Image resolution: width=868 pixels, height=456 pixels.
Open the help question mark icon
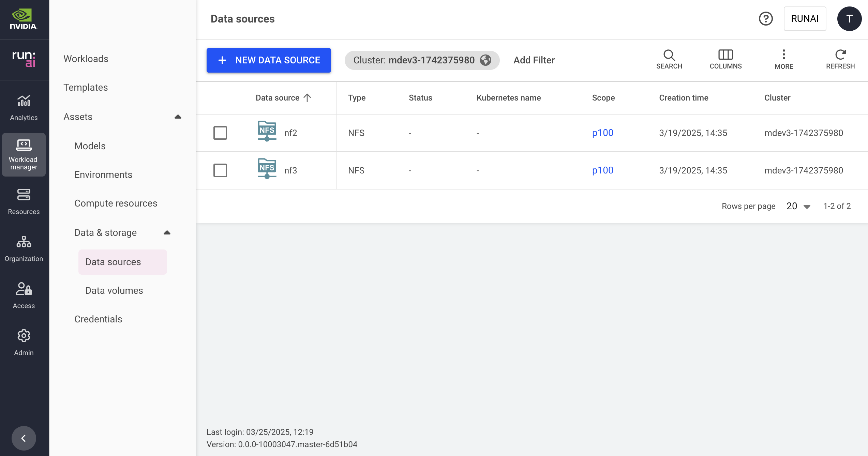coord(766,19)
